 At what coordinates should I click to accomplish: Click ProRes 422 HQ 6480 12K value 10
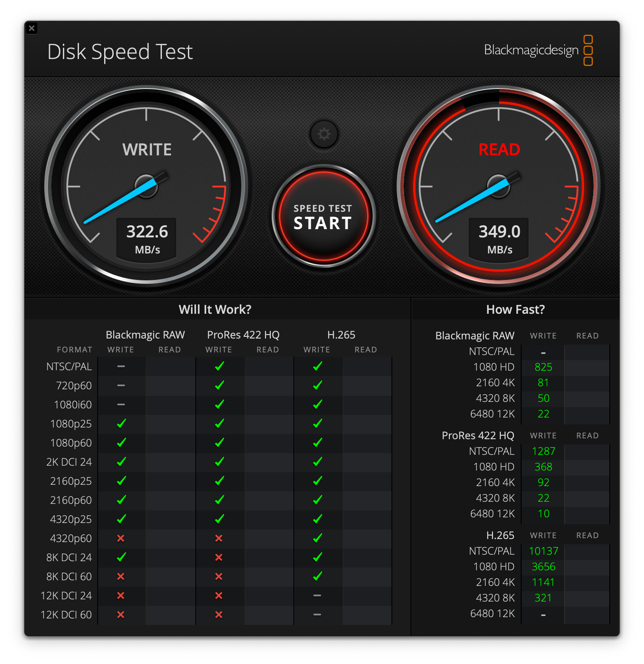point(543,514)
